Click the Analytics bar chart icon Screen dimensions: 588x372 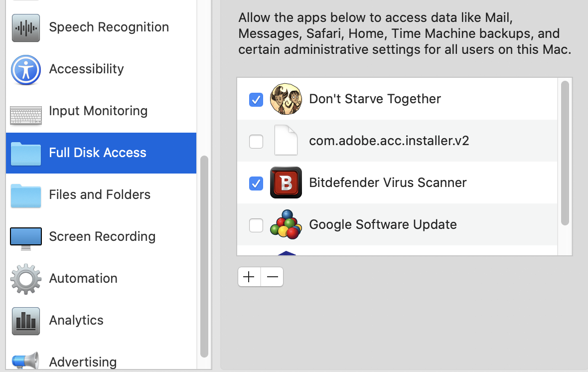(25, 321)
